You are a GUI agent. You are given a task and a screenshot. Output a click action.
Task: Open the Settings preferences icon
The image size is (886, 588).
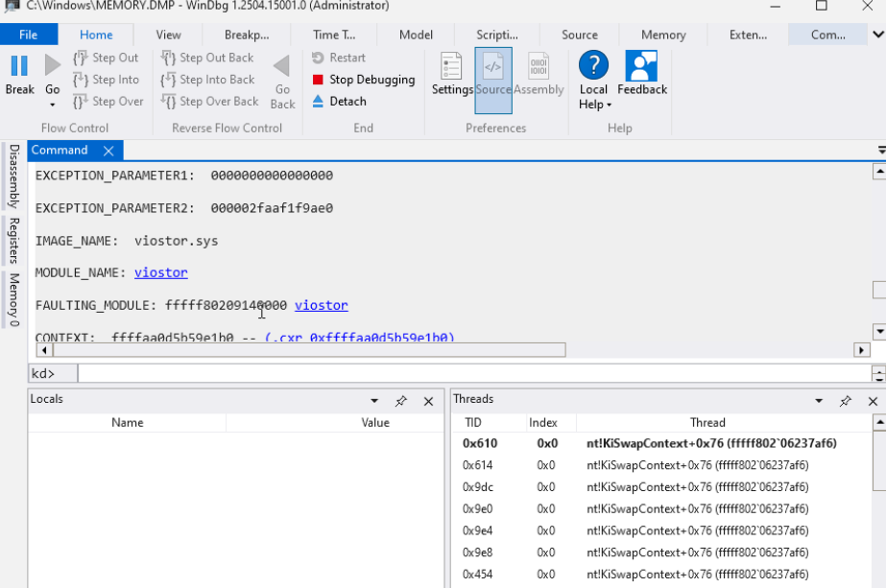click(x=451, y=65)
